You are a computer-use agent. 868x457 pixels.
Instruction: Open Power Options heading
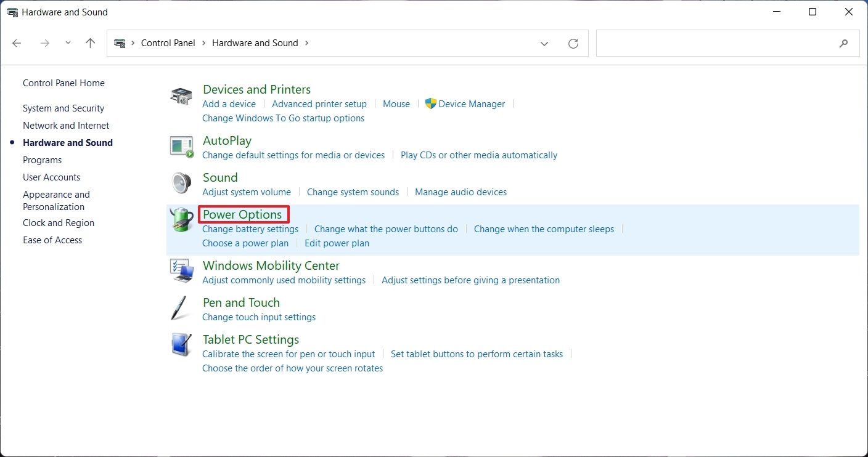click(x=242, y=214)
